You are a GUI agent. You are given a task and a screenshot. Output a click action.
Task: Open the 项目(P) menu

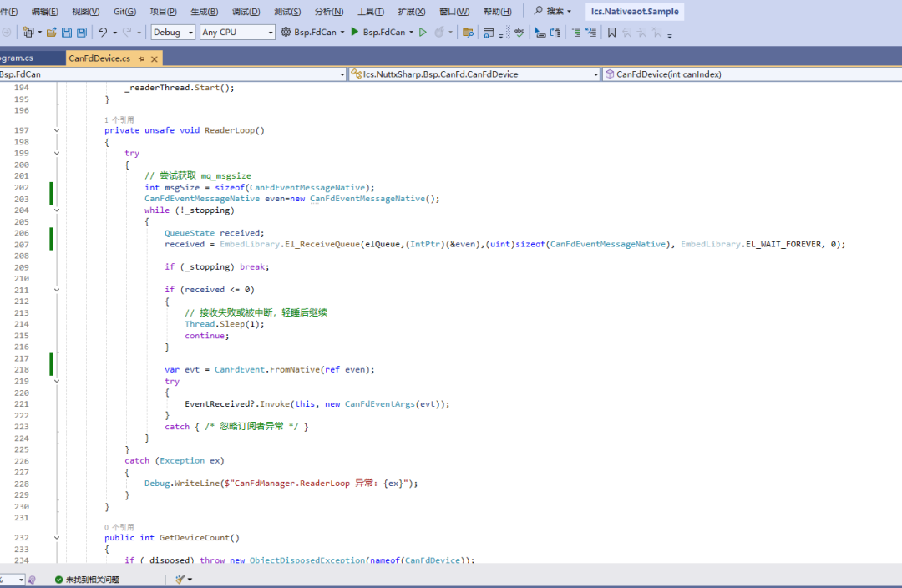(x=164, y=11)
